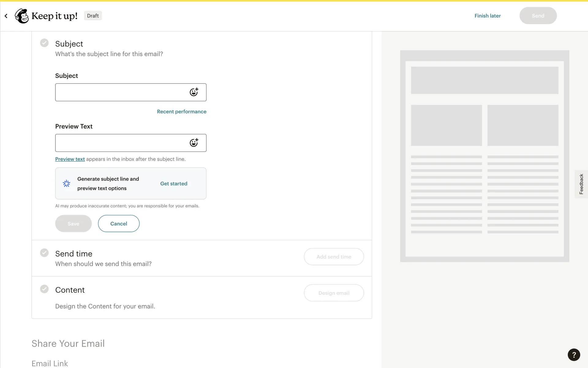
Task: Click the AI sparkle generate icon
Action: [66, 183]
